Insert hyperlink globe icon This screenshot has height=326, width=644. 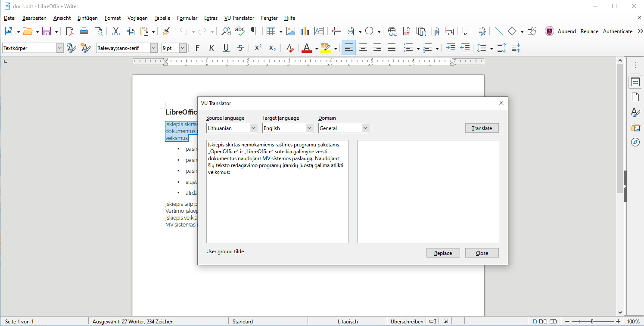[392, 31]
